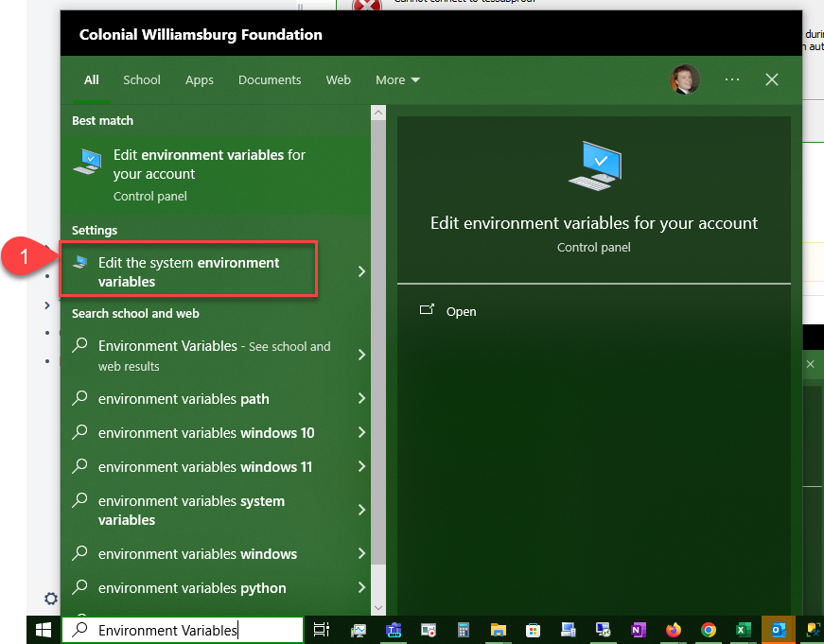Click the 'Search school and web' heading
Viewport: 824px width, 644px height.
click(135, 313)
